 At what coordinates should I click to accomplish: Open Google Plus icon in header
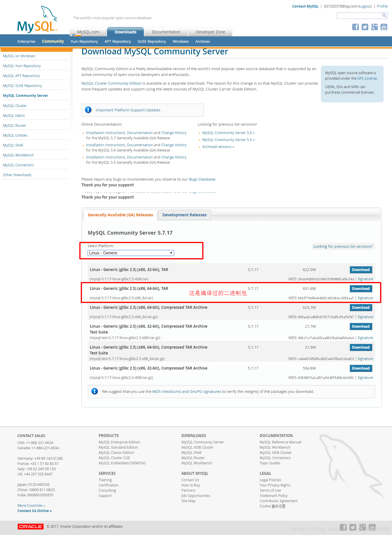click(374, 27)
